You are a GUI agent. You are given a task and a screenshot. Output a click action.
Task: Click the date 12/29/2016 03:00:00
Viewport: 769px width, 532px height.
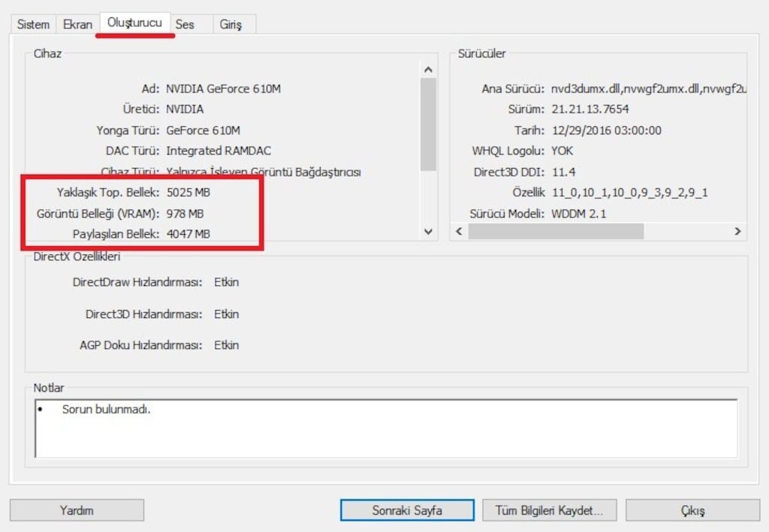607,131
